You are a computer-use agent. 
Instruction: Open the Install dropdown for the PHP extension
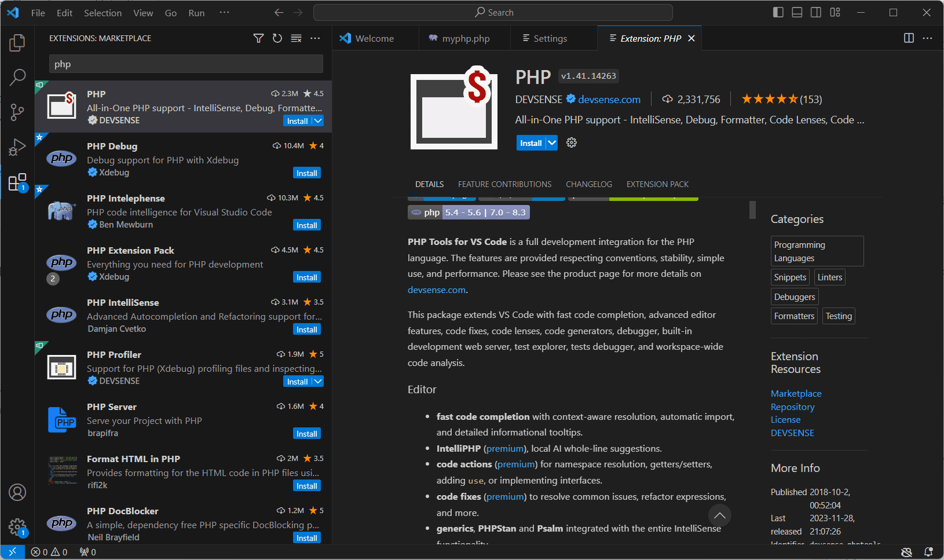pos(551,142)
